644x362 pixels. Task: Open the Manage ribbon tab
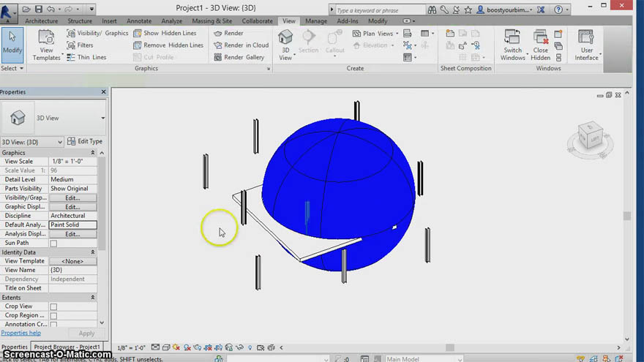coord(316,21)
